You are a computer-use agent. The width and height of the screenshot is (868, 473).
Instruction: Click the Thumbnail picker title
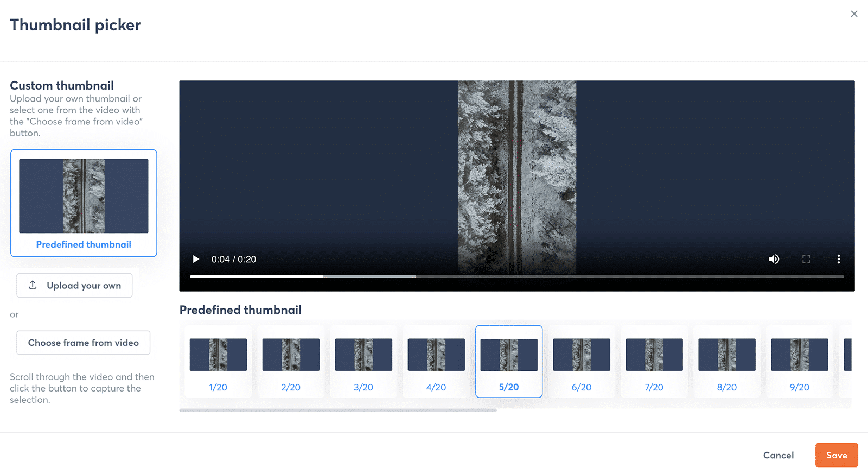pyautogui.click(x=75, y=25)
